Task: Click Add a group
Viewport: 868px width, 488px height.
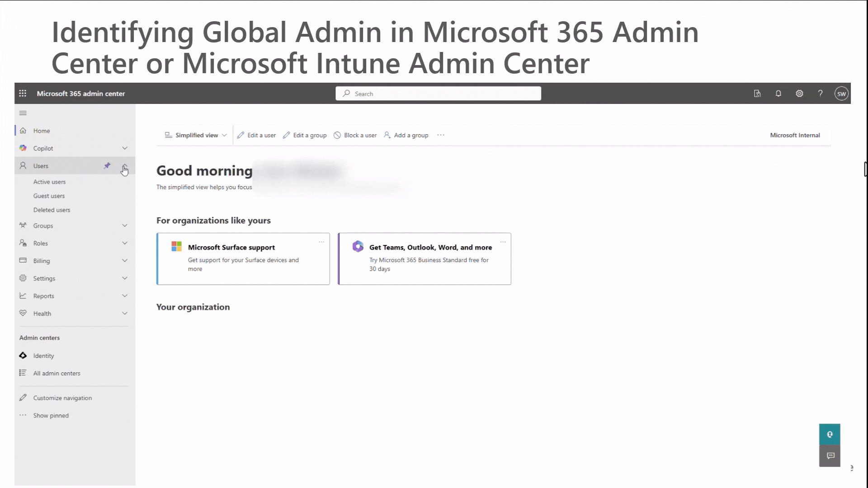Action: pos(406,135)
